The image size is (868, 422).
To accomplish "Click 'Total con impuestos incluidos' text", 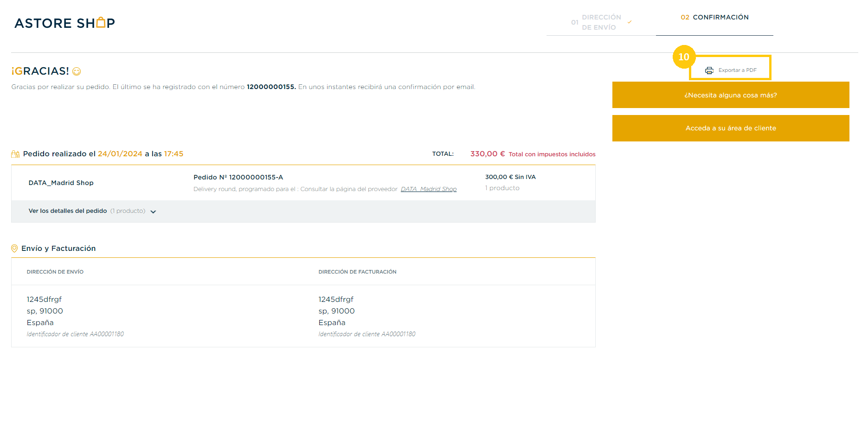I will click(x=552, y=154).
